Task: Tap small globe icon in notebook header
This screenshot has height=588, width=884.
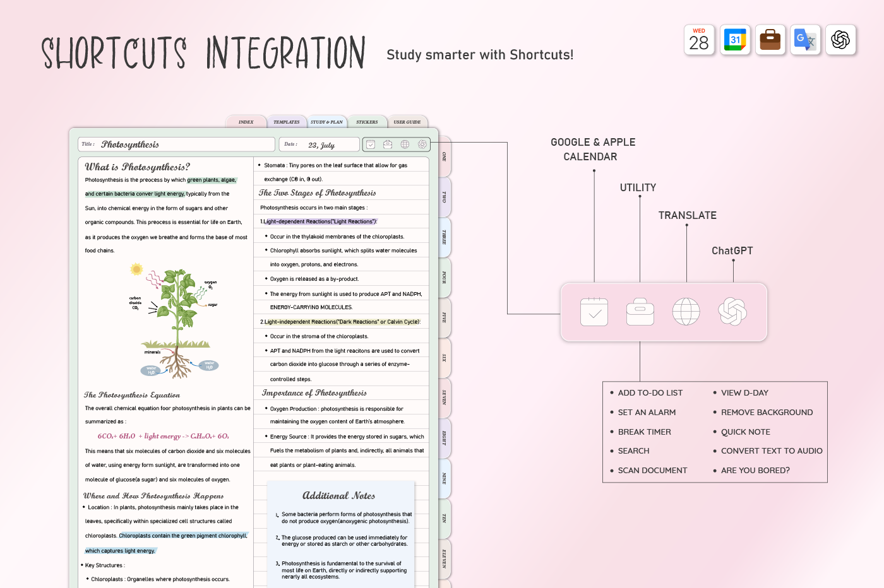Action: pos(405,144)
